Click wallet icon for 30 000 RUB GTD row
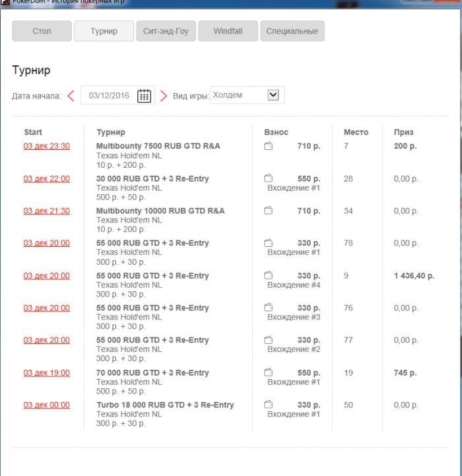462x476 pixels. (269, 178)
